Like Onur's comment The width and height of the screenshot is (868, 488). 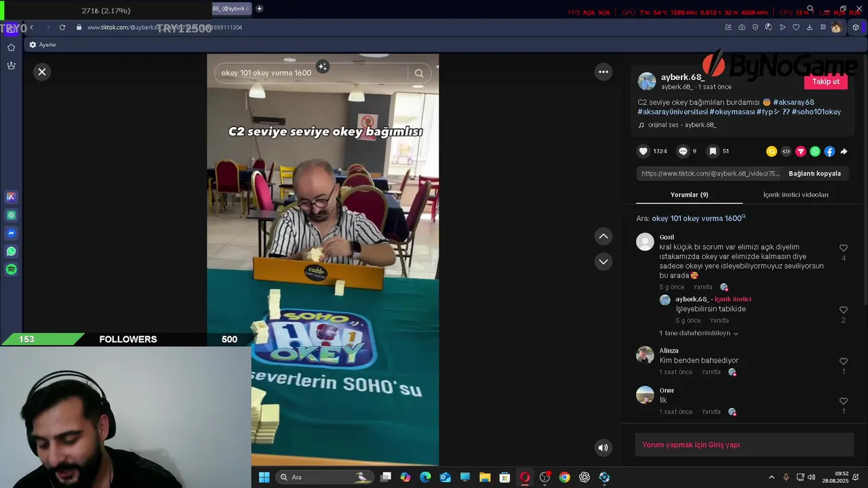click(x=844, y=401)
